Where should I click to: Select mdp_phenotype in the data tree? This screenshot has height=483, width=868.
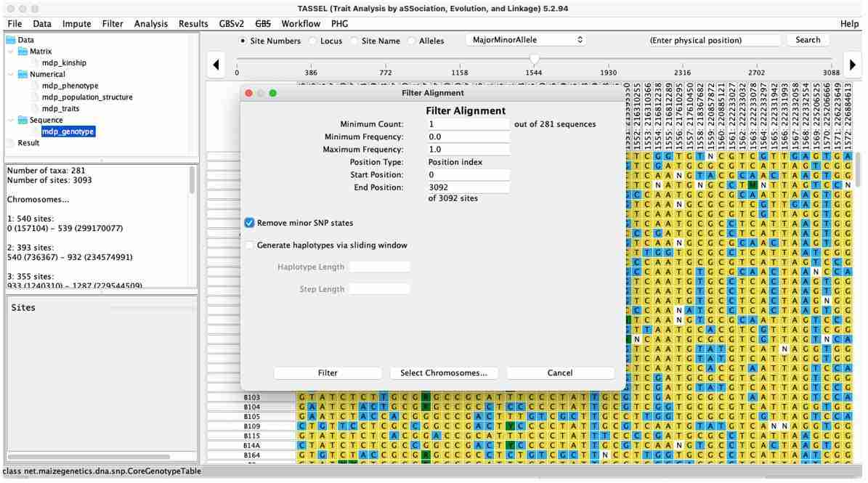[x=70, y=86]
